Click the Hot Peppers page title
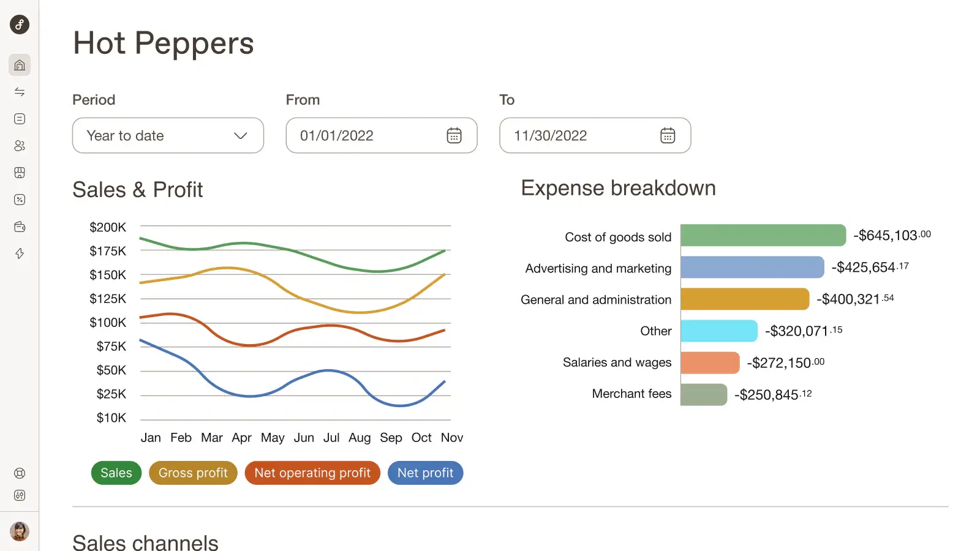 [164, 42]
